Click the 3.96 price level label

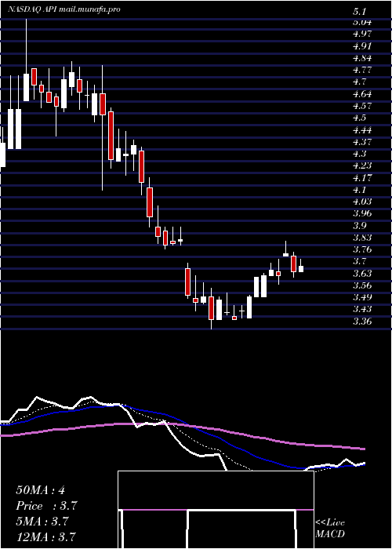click(362, 213)
